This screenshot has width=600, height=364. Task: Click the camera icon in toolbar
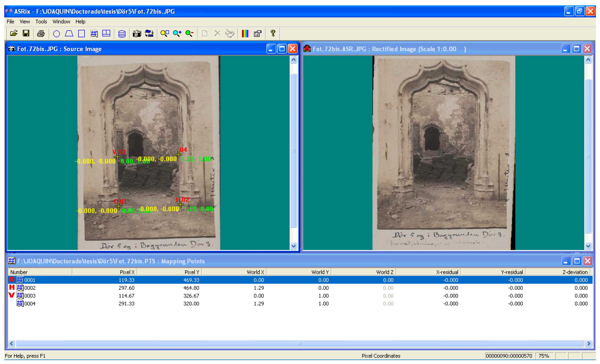[x=137, y=34]
